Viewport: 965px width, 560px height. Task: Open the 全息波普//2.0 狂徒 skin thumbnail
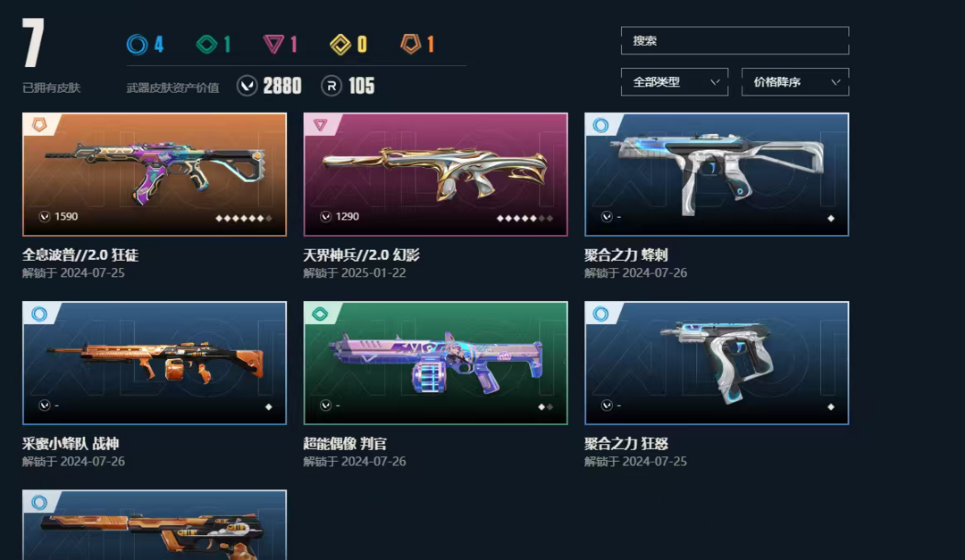(155, 174)
